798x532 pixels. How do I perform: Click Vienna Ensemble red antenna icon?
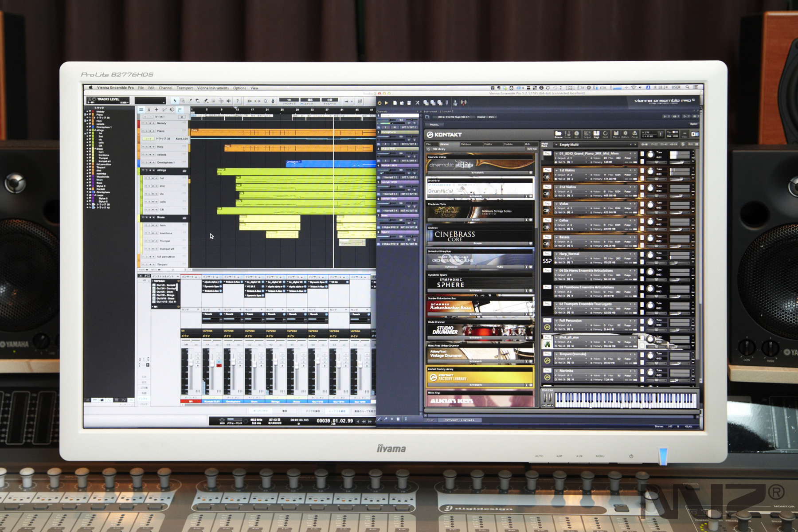(464, 102)
